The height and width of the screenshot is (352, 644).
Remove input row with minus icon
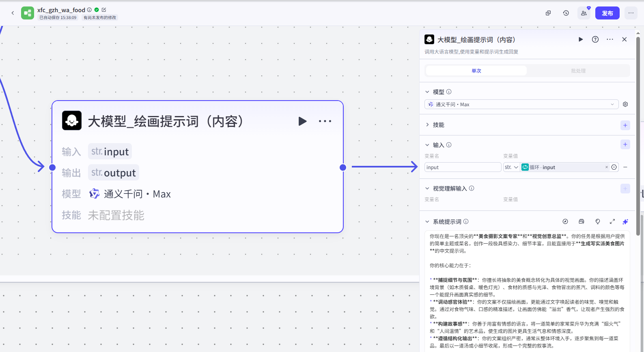(x=625, y=167)
